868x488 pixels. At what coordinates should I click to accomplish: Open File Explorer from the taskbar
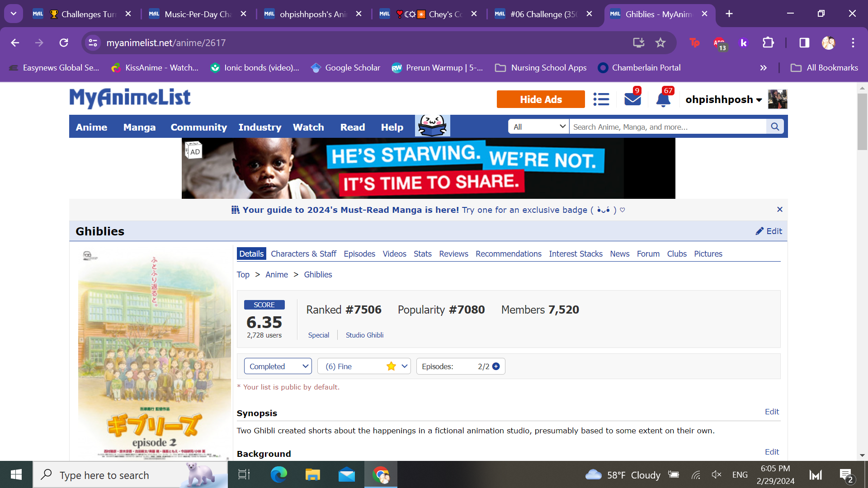312,474
